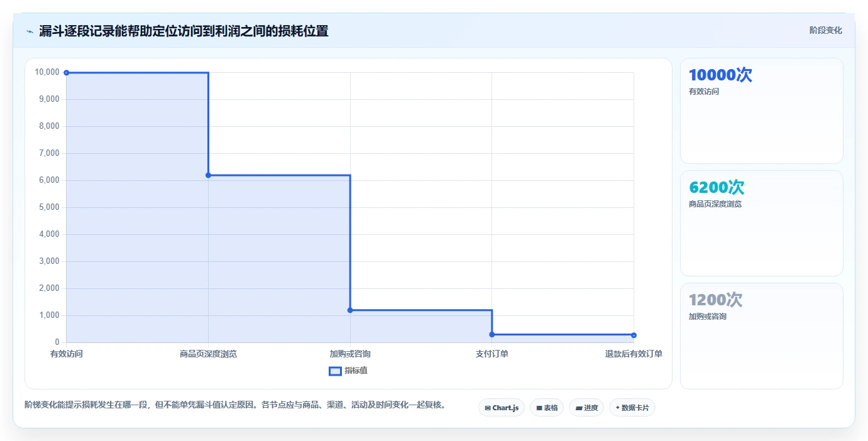This screenshot has width=868, height=441.
Task: Click the 10000次 stat card value
Action: [720, 75]
